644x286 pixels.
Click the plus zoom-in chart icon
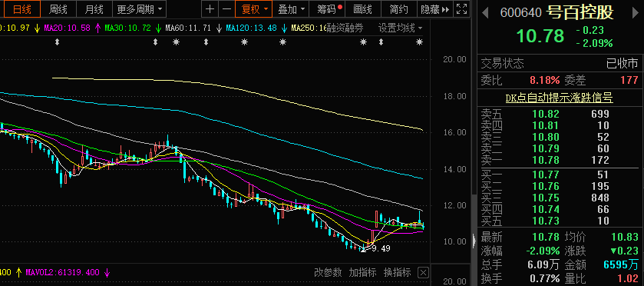tap(210, 9)
